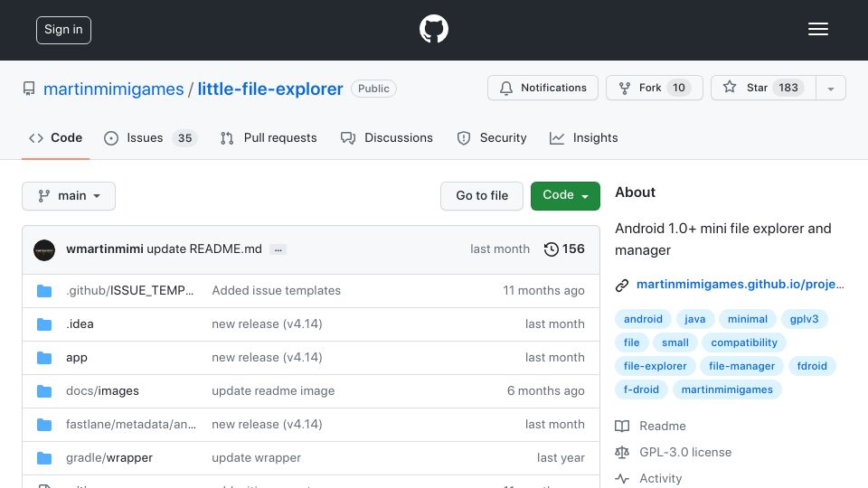Open the update README.md commit
The image size is (868, 488).
[204, 249]
